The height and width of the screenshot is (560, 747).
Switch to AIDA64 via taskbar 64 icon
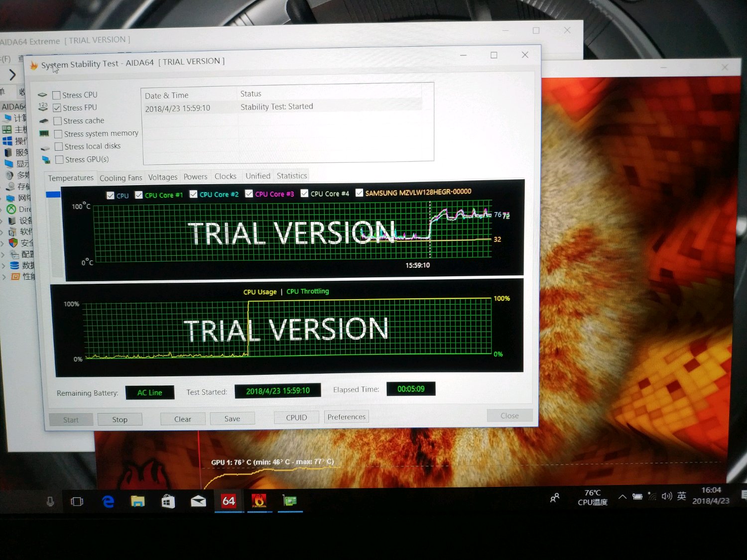coord(229,501)
